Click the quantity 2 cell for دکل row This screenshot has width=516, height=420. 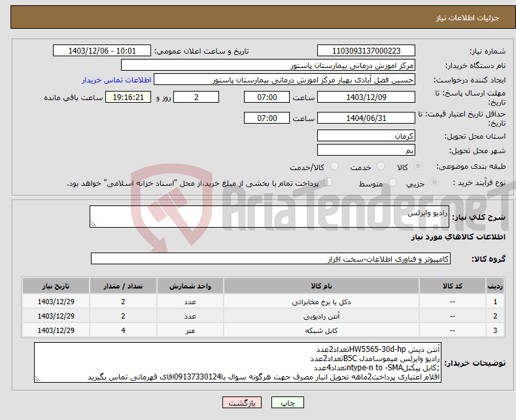coord(123,302)
